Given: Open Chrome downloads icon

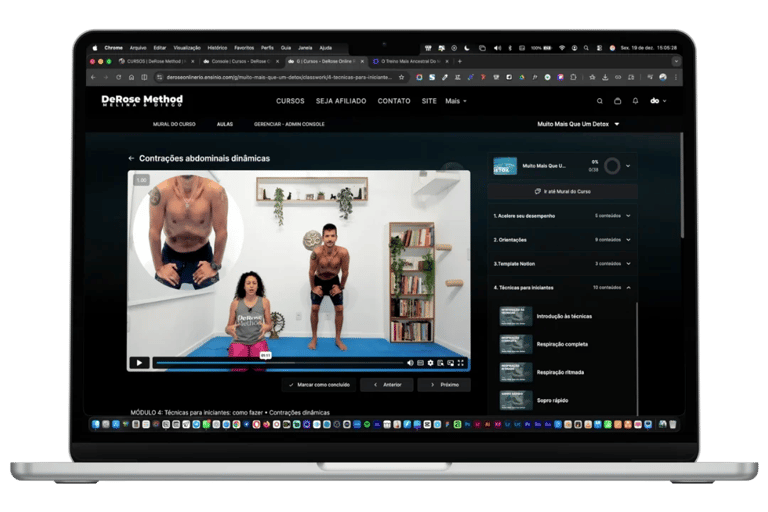Looking at the screenshot, I should click(x=605, y=77).
